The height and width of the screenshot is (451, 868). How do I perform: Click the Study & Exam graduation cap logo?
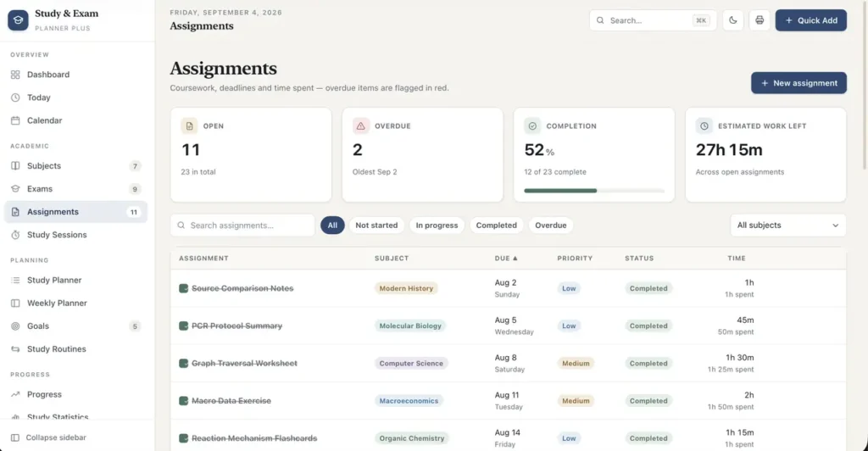[18, 19]
